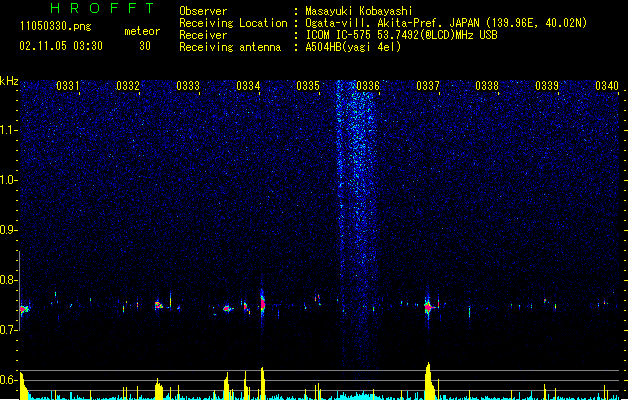Click the tallest yellow intensity peak at 0337

(429, 381)
